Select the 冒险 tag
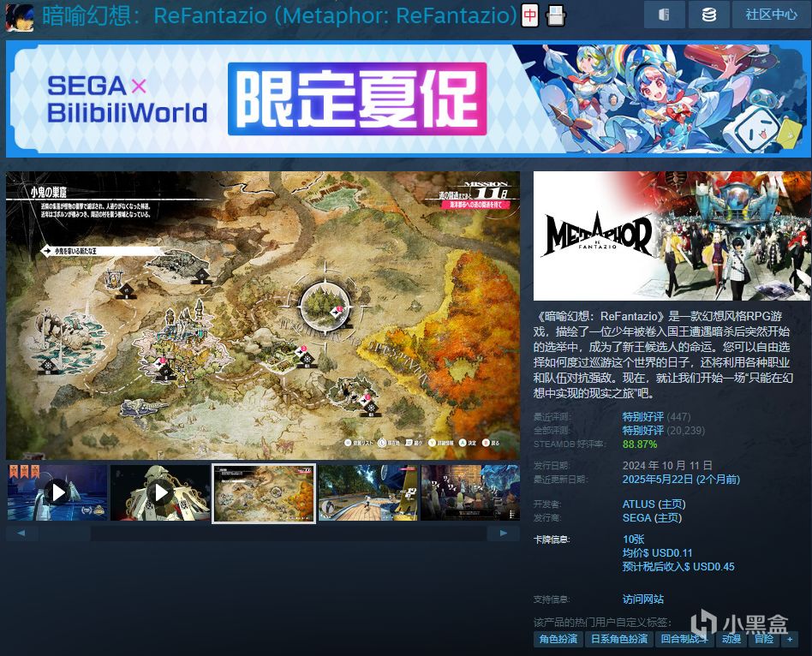812x656 pixels. tap(764, 639)
